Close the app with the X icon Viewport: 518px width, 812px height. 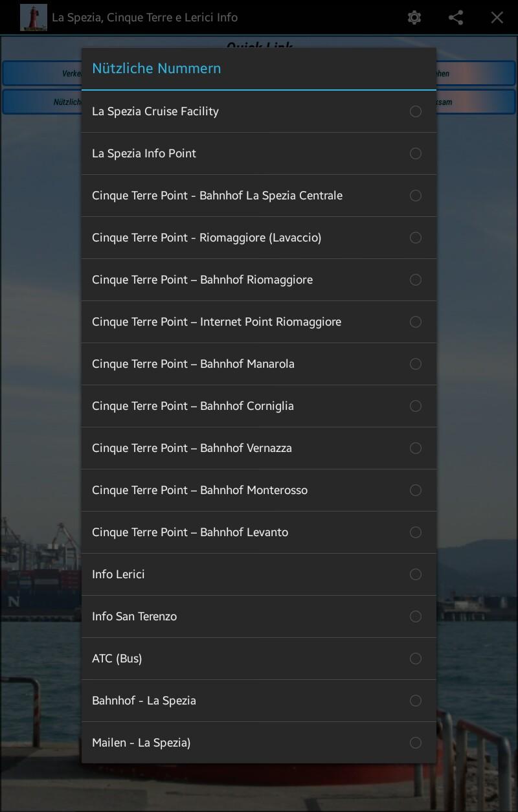(x=497, y=17)
